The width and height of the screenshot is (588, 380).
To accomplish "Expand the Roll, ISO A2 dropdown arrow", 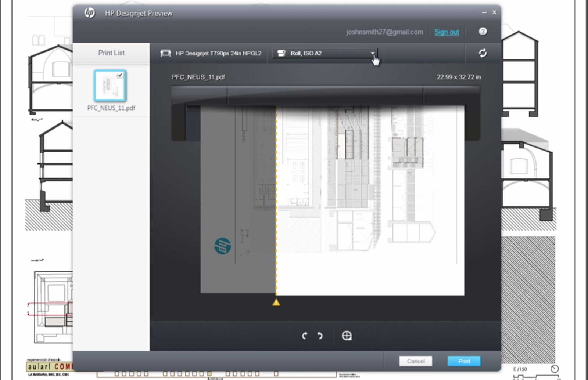I will [373, 53].
